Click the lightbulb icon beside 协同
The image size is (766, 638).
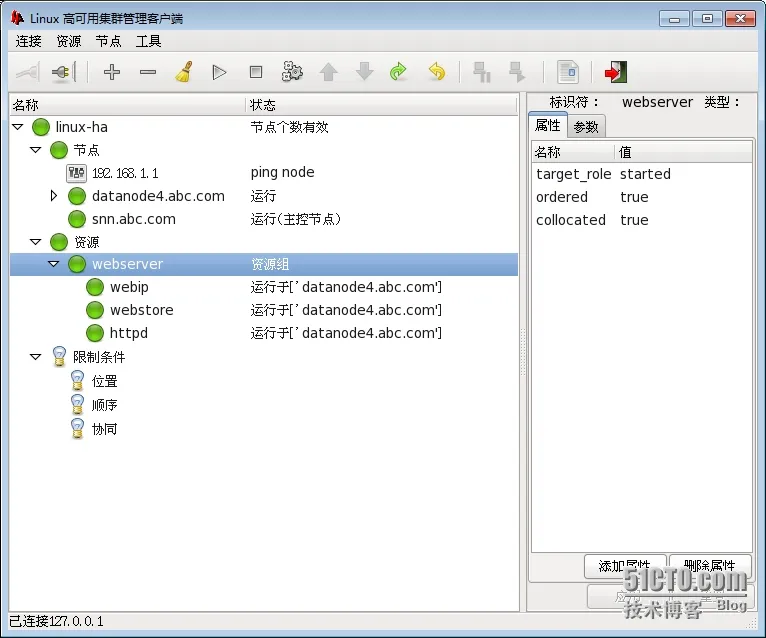[77, 428]
